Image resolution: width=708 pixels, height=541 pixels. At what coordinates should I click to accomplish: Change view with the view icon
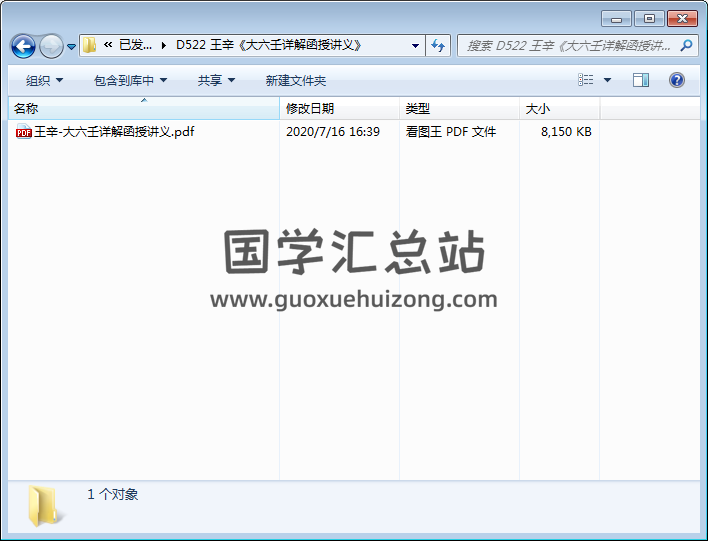586,80
